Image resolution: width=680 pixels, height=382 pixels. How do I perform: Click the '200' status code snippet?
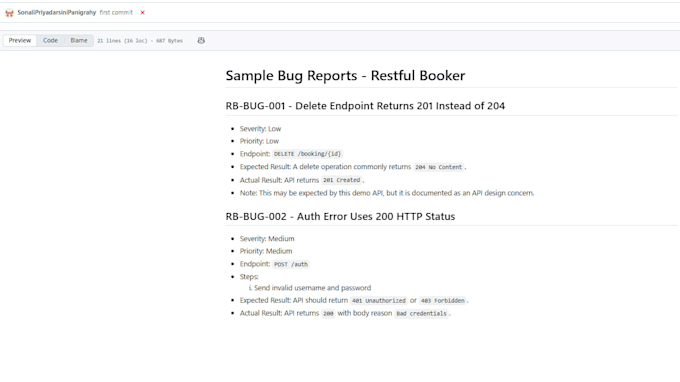pyautogui.click(x=328, y=313)
